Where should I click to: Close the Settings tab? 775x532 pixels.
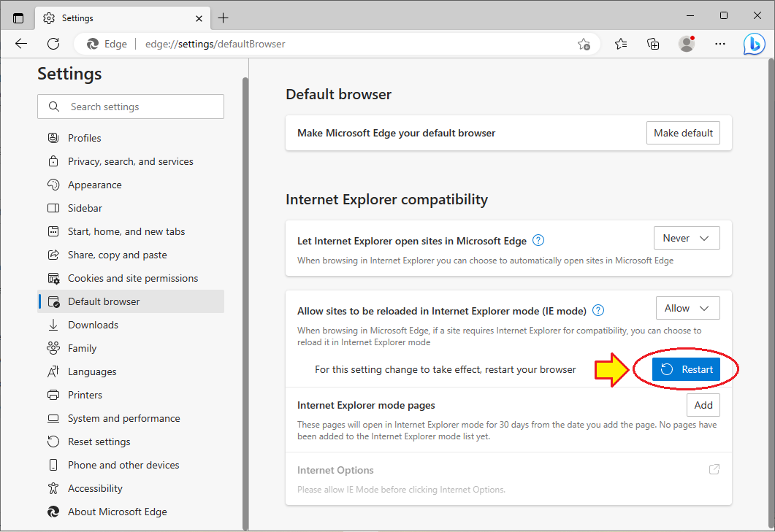(199, 18)
